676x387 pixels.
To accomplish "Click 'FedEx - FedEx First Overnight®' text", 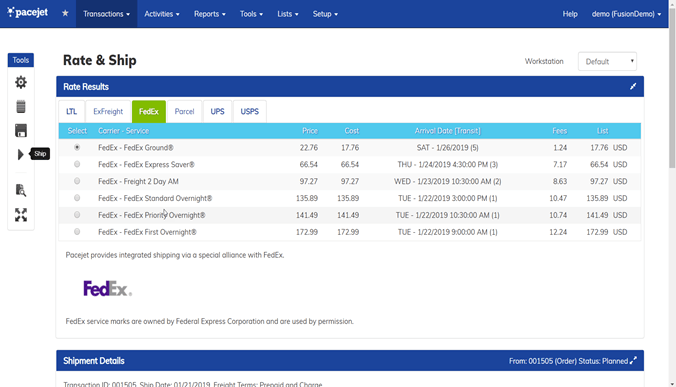I will click(147, 231).
